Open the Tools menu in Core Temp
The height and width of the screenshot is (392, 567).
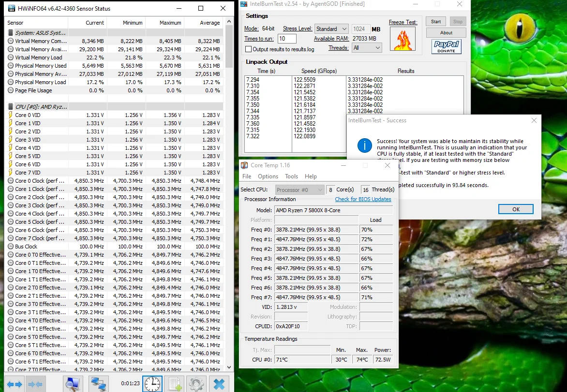[291, 176]
